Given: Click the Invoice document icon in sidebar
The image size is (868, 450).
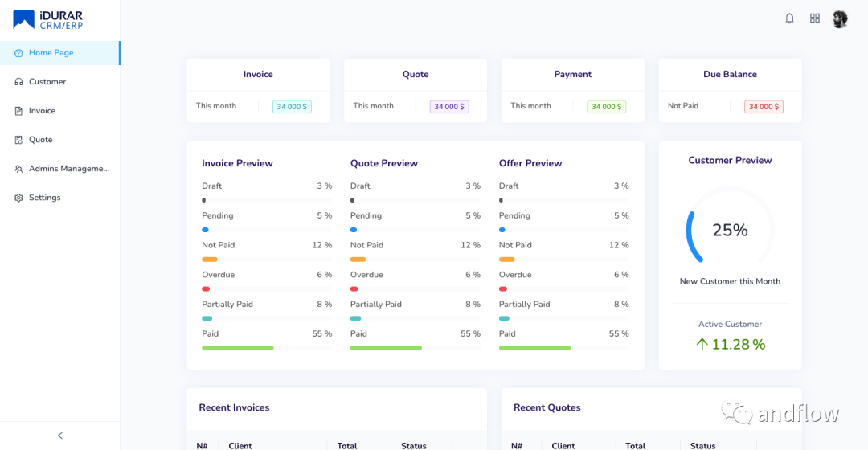Looking at the screenshot, I should click(x=18, y=111).
